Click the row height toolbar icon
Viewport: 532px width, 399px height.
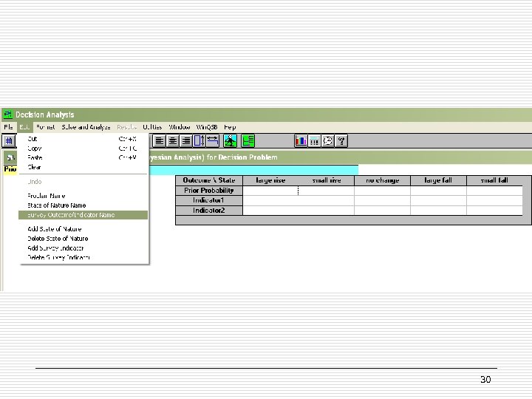pos(199,141)
